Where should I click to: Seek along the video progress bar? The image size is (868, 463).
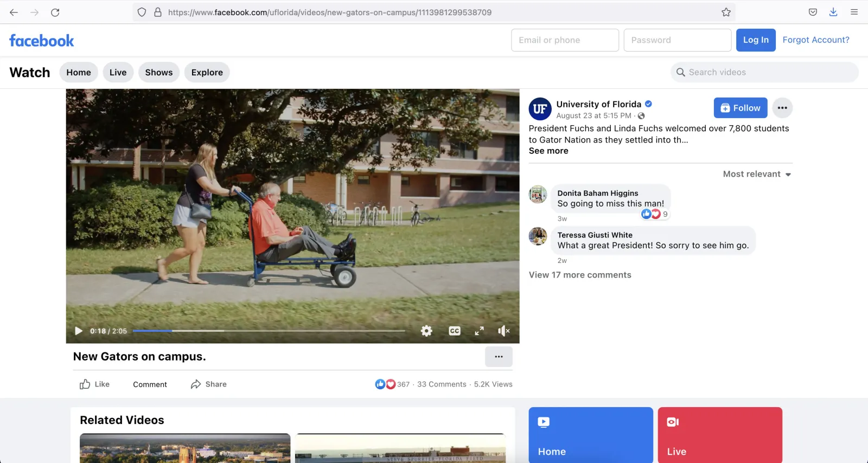pyautogui.click(x=269, y=331)
